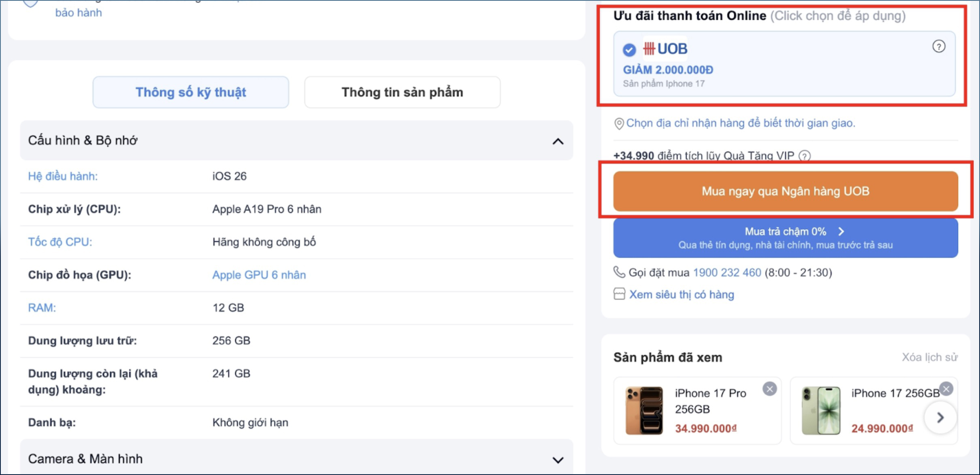Open the Mua trả chậm 0% installment options

785,238
